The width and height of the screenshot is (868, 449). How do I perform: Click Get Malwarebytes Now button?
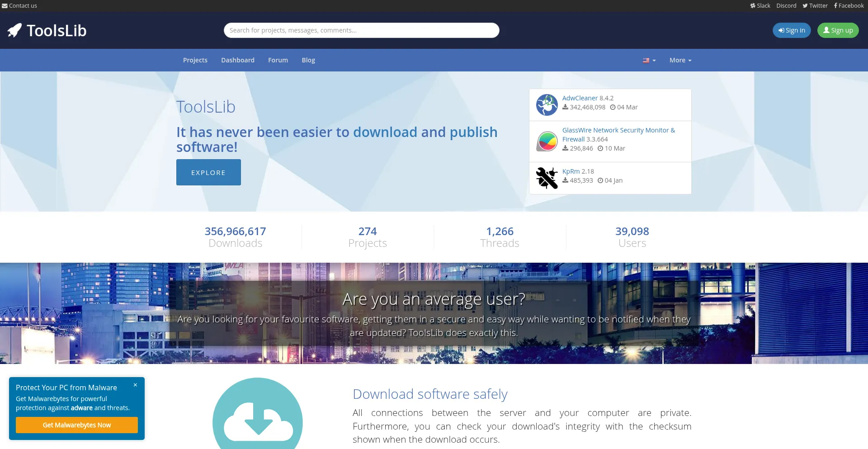coord(77,425)
